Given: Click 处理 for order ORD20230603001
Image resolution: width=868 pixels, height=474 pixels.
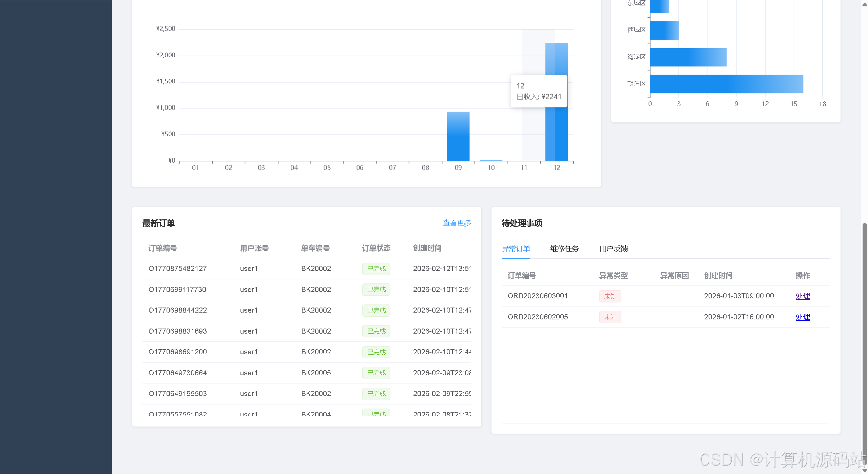Looking at the screenshot, I should tap(802, 296).
